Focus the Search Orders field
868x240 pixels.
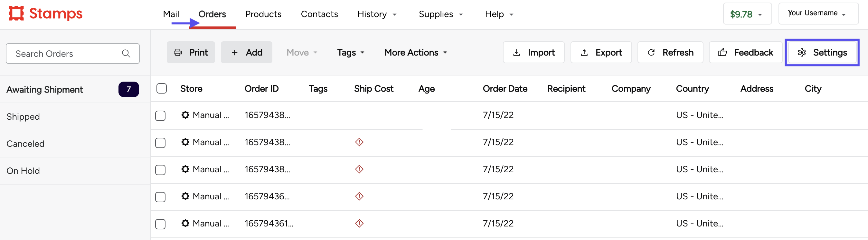click(73, 53)
